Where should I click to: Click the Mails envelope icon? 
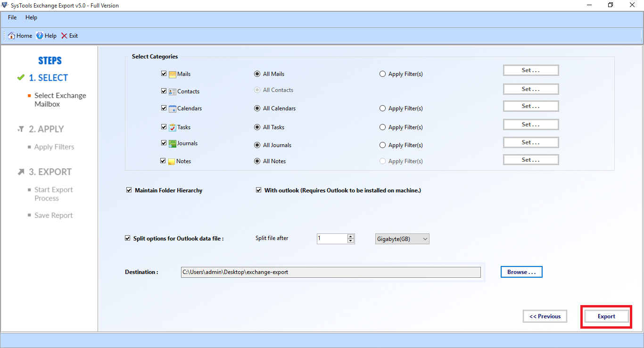173,74
